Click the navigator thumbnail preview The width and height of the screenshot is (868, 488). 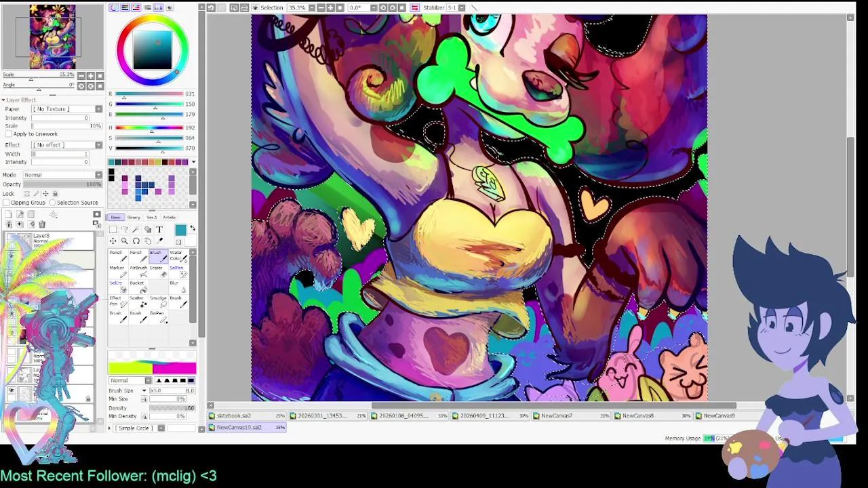pos(52,37)
